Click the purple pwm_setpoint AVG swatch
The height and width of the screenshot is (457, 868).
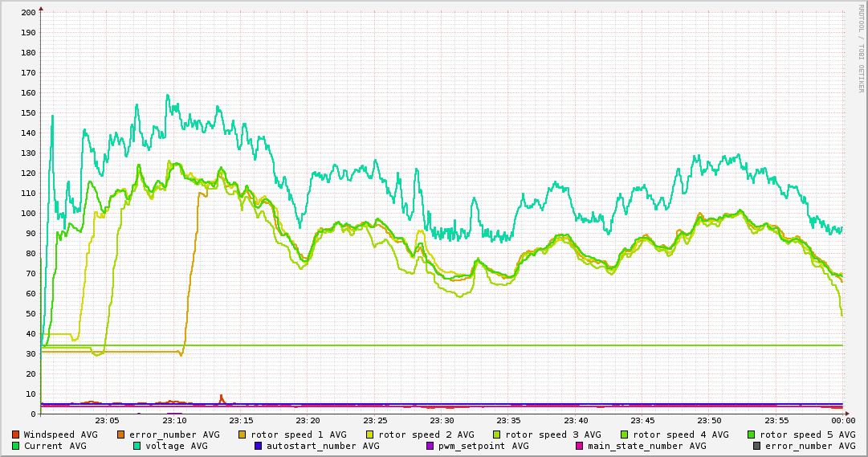pos(430,446)
